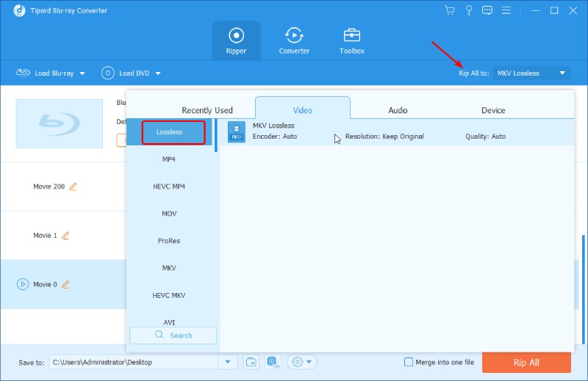This screenshot has width=588, height=381.
Task: Click the format category list scrollbar
Action: (216, 135)
